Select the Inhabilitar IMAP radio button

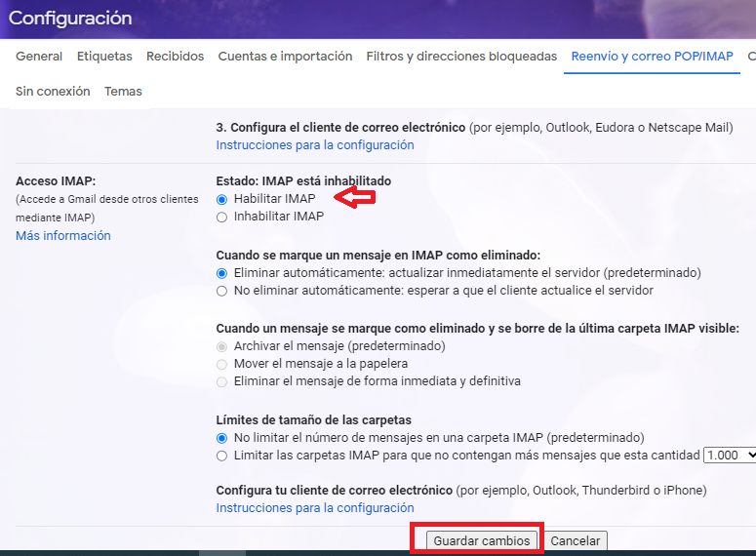[x=221, y=217]
